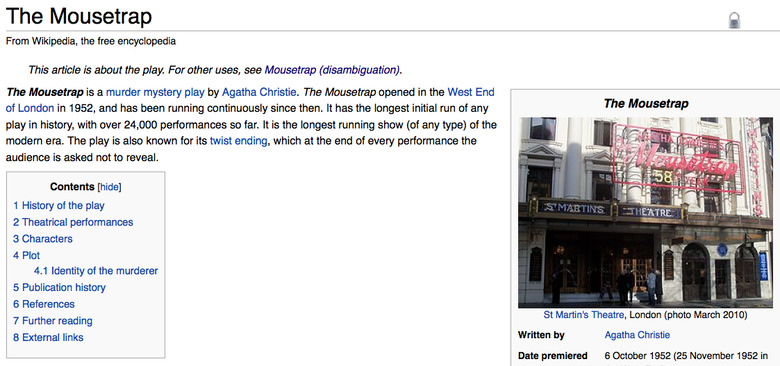Viewport: 780px width, 366px height.
Task: Follow the St Martin's Theatre caption link
Action: click(x=584, y=315)
